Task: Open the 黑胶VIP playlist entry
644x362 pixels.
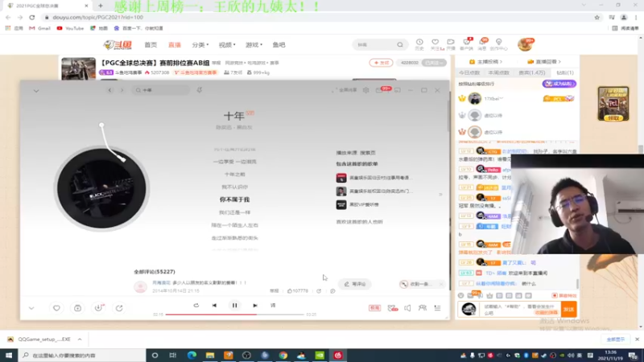Action: [357, 204]
